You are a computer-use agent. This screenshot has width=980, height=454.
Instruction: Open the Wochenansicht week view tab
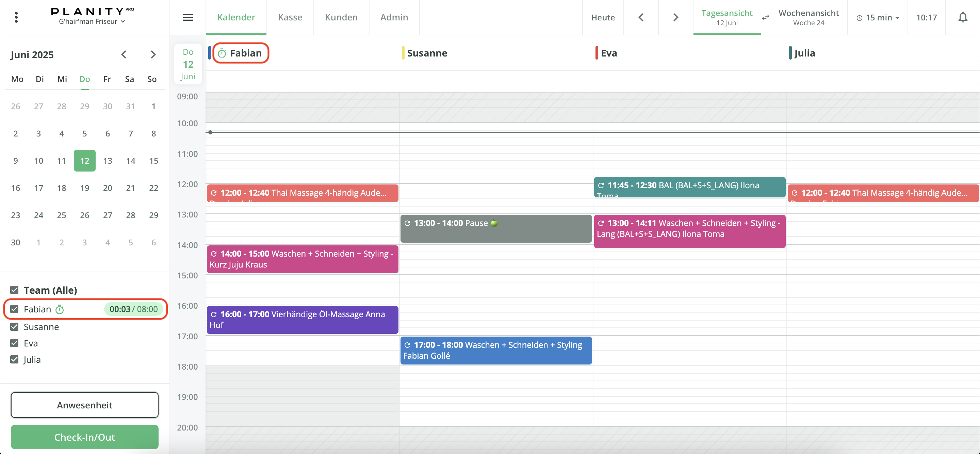[808, 17]
